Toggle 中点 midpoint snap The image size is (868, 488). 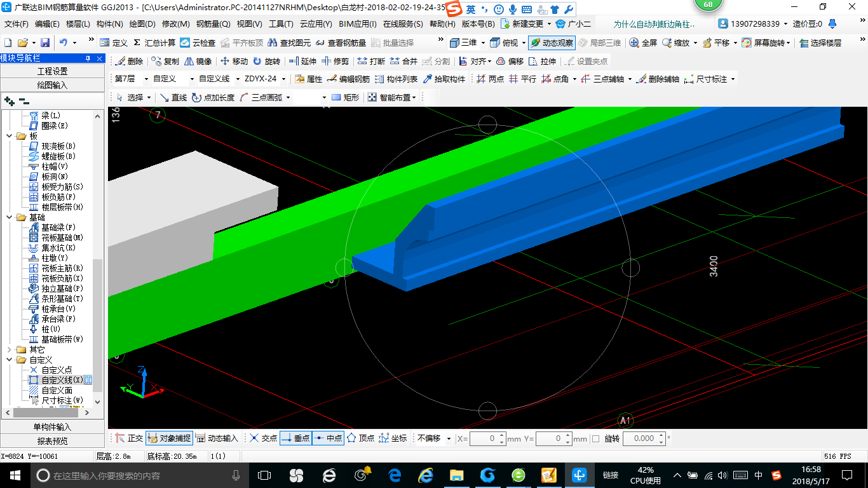coord(329,438)
